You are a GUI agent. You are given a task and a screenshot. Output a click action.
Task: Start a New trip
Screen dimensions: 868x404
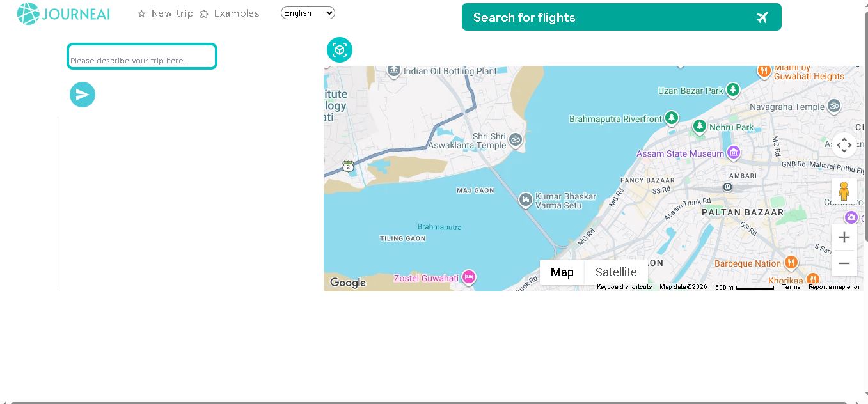point(166,13)
